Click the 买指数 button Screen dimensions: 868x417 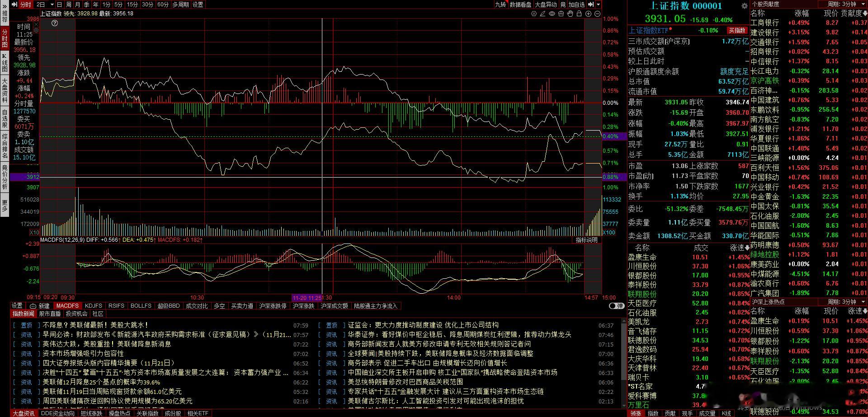[x=737, y=30]
